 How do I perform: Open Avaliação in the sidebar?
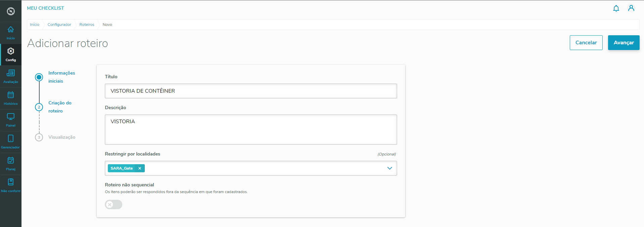(x=11, y=76)
